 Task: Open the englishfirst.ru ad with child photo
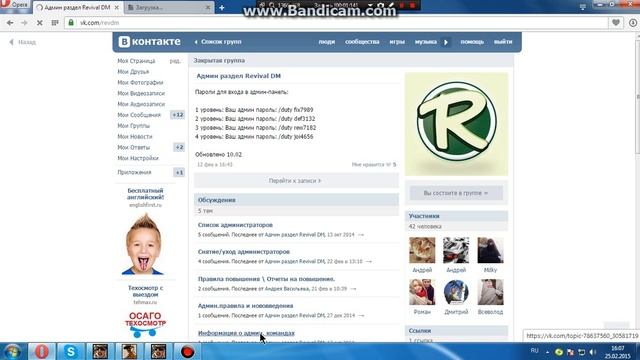click(144, 244)
